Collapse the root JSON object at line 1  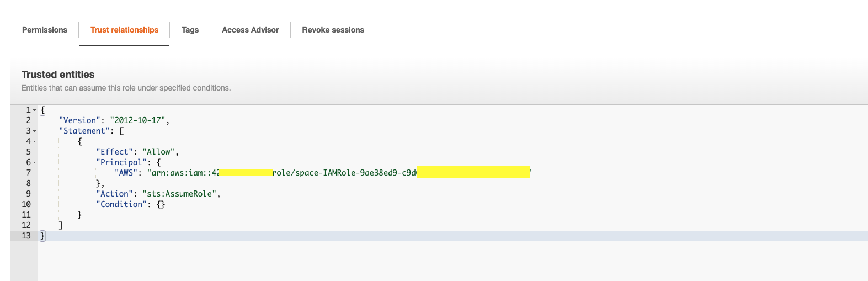click(35, 110)
